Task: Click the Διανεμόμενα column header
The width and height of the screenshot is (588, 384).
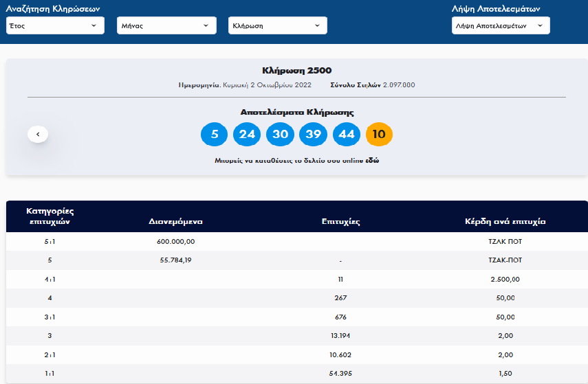Action: 175,222
